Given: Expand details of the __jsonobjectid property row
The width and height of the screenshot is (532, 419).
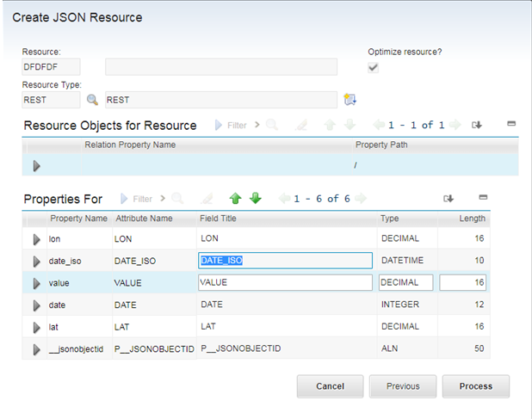Looking at the screenshot, I should (37, 349).
